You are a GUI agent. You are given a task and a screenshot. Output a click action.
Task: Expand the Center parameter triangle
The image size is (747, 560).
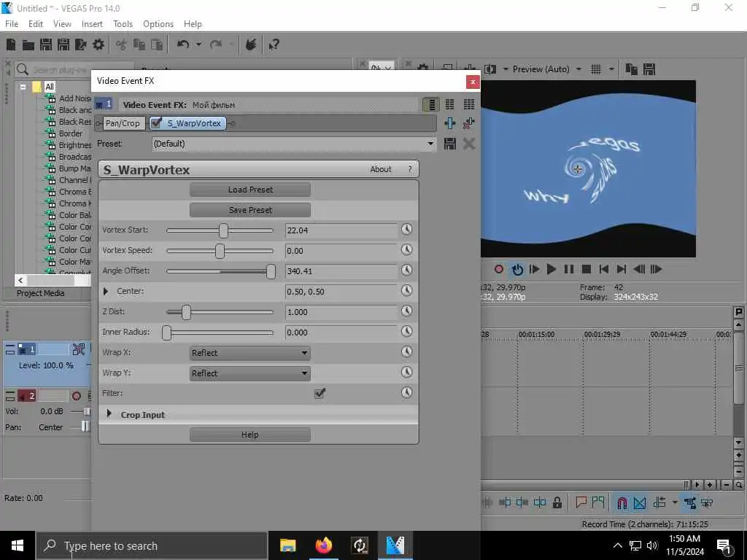(106, 291)
